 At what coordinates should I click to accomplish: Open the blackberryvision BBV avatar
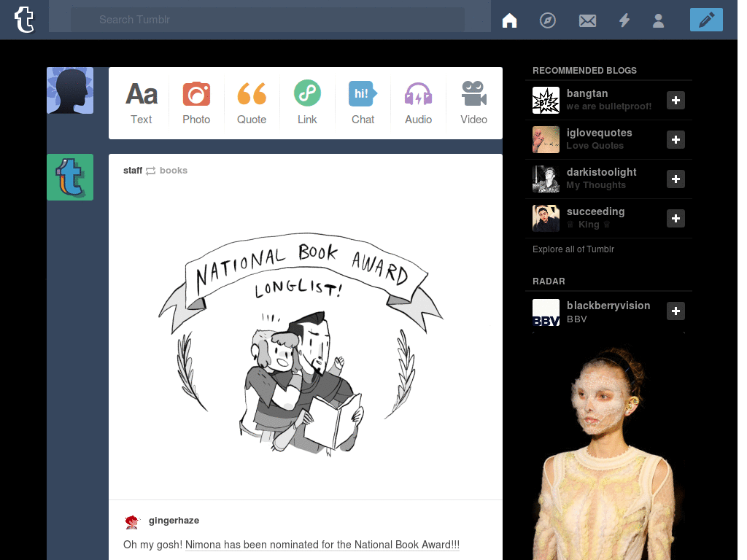[x=546, y=313]
